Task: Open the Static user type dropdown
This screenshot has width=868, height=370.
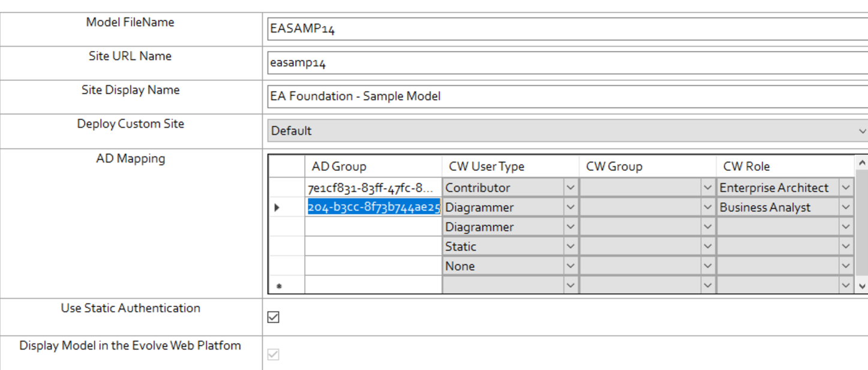Action: pos(570,246)
